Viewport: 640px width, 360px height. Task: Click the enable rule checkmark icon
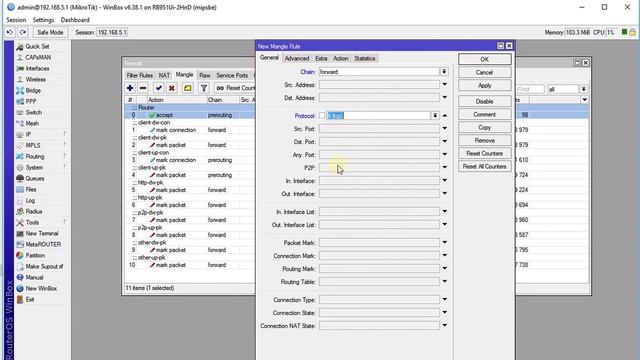click(x=158, y=88)
